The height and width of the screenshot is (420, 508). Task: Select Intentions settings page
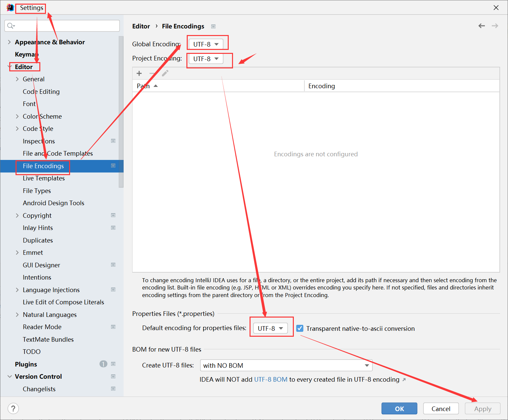(x=37, y=277)
